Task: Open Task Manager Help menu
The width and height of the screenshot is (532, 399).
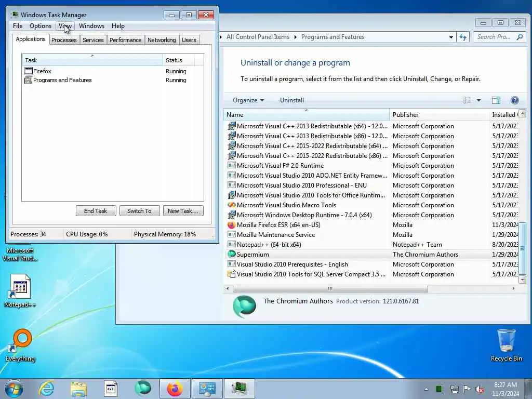Action: (x=118, y=26)
